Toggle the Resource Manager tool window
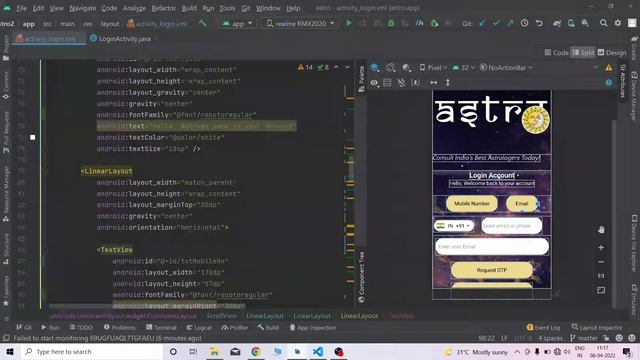This screenshot has height=360, width=640. 6,193
